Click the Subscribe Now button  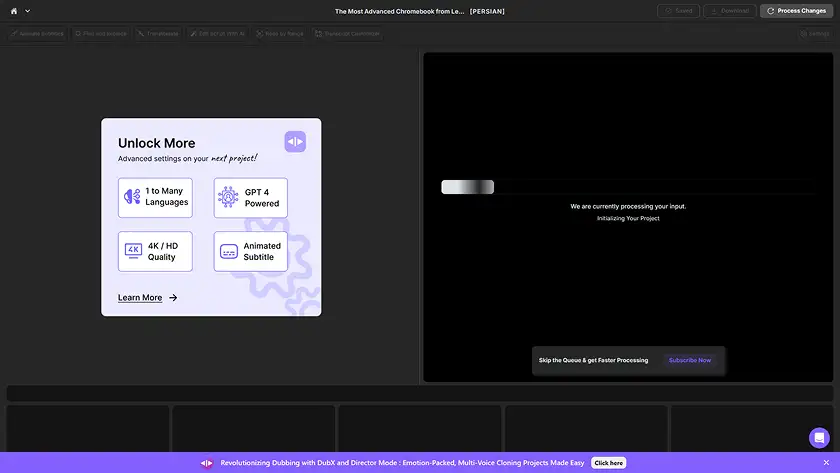pyautogui.click(x=690, y=360)
